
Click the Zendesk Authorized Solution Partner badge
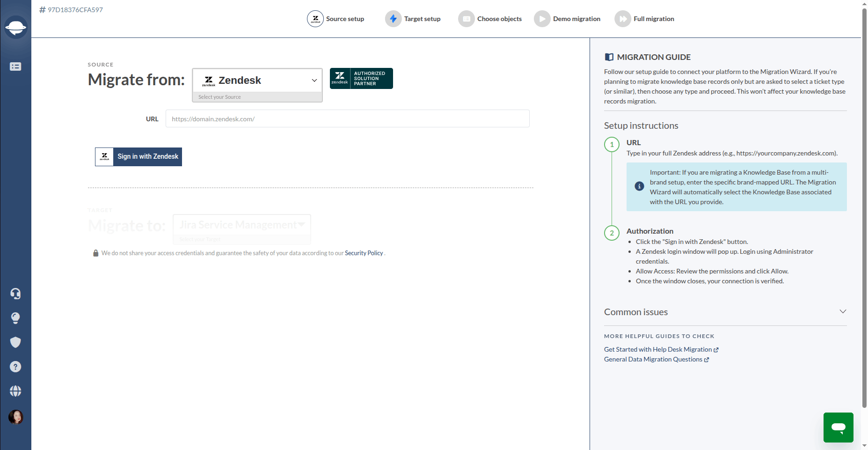(361, 78)
